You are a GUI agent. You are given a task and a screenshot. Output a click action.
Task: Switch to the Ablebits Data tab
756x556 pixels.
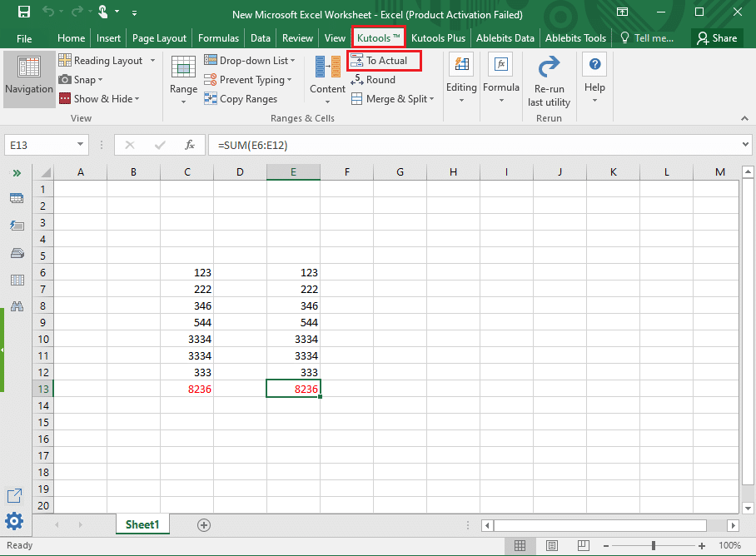coord(505,38)
